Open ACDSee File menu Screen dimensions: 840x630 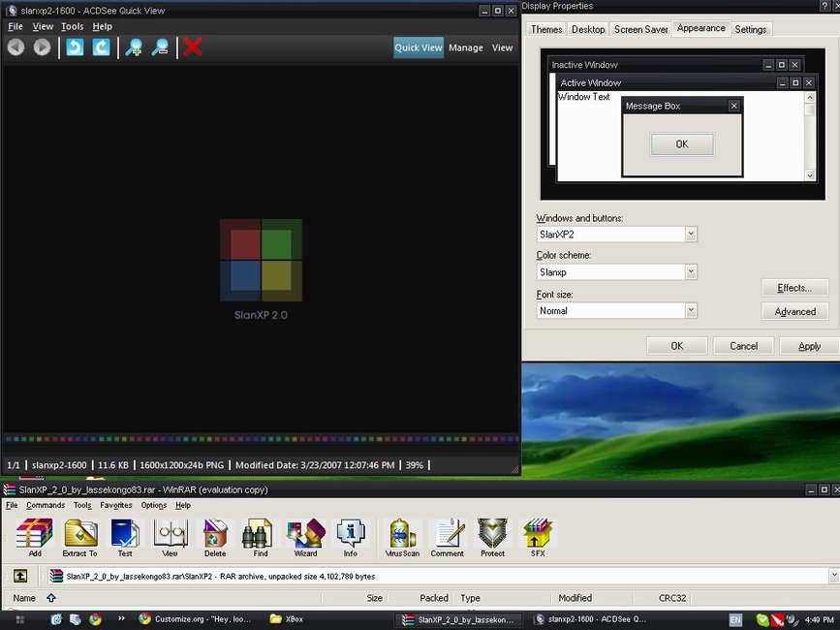tap(16, 26)
